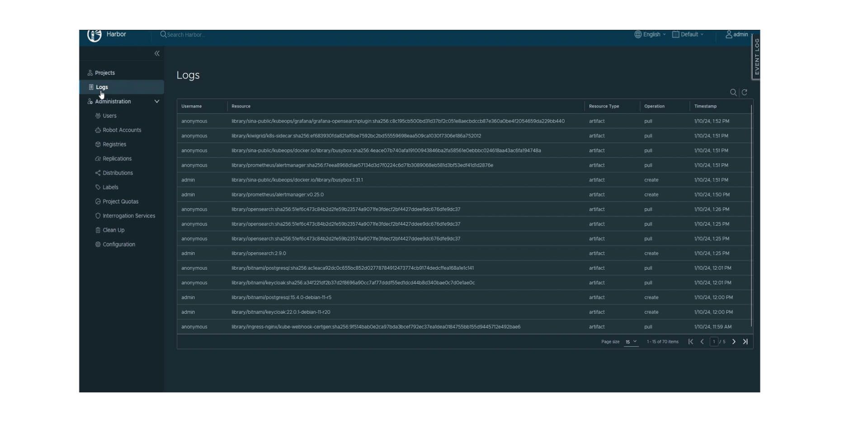Refresh the logs list
The height and width of the screenshot is (428, 868).
click(x=744, y=93)
